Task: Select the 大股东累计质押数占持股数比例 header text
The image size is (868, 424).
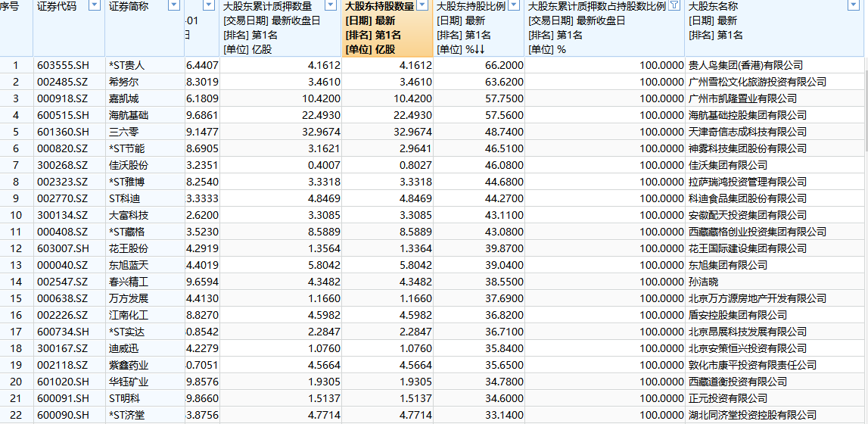Action: (x=597, y=7)
